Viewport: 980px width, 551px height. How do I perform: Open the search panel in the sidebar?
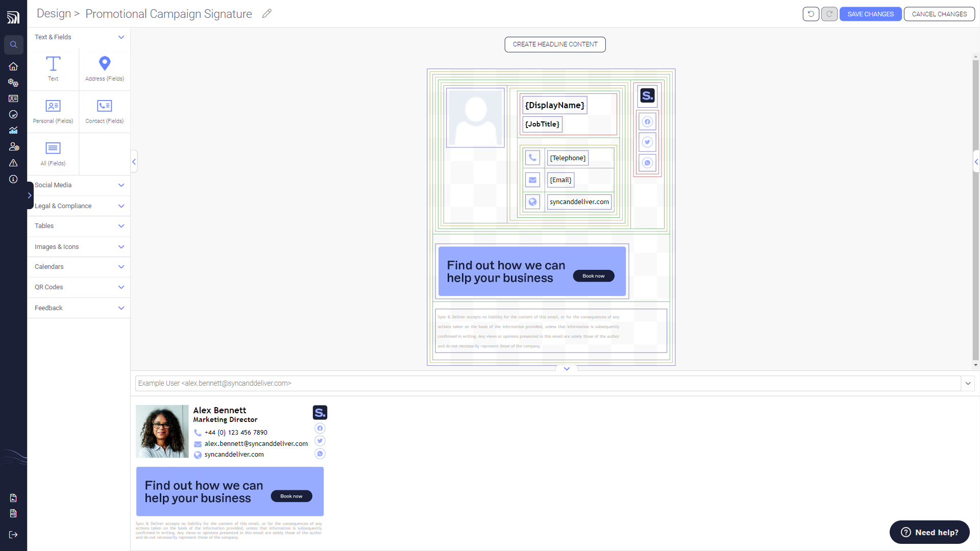(14, 44)
